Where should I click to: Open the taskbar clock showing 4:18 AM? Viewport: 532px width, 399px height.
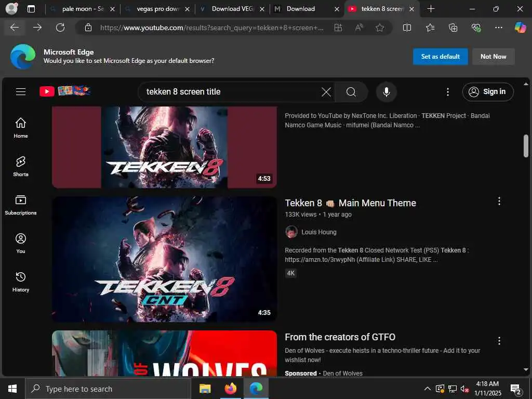(487, 389)
